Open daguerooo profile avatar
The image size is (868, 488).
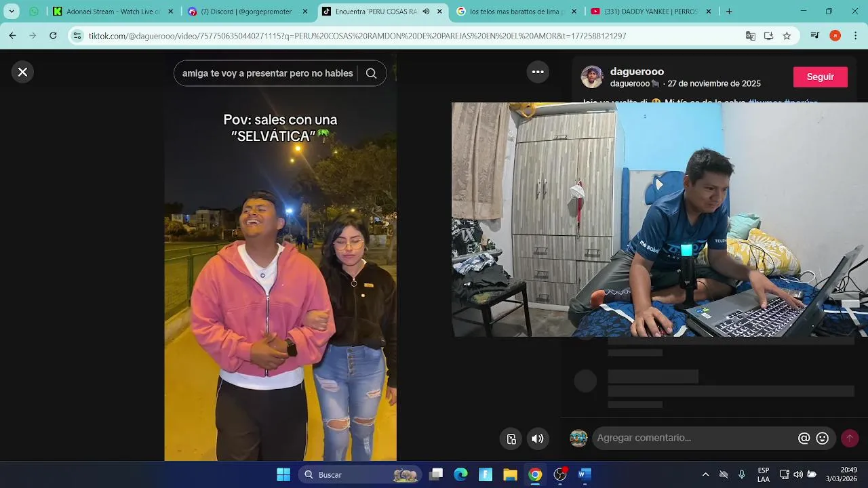point(592,77)
